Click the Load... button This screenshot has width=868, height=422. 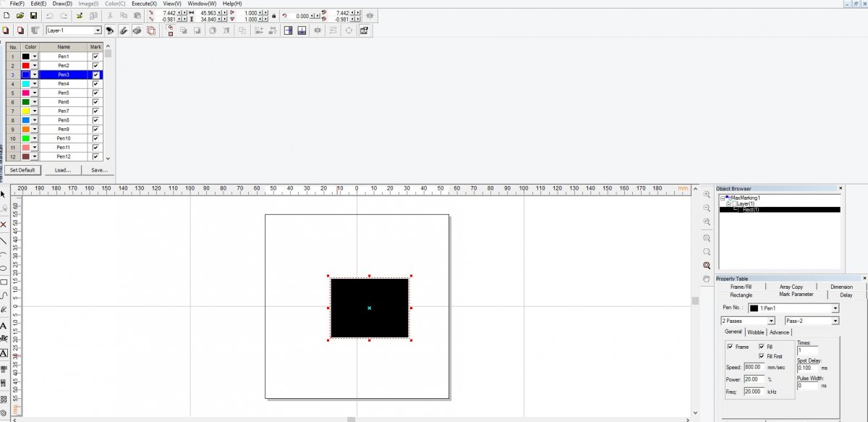pos(62,170)
